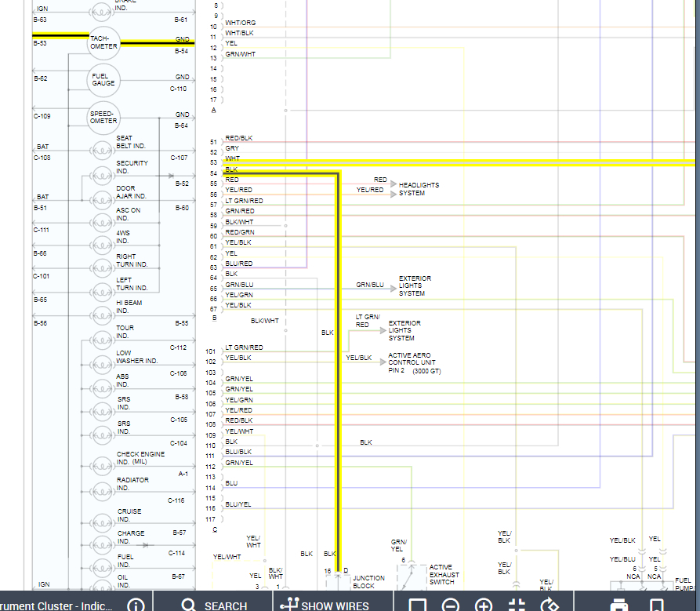Image resolution: width=700 pixels, height=611 pixels.
Task: Click the Right Turn Ind. lamp symbol
Action: (101, 268)
